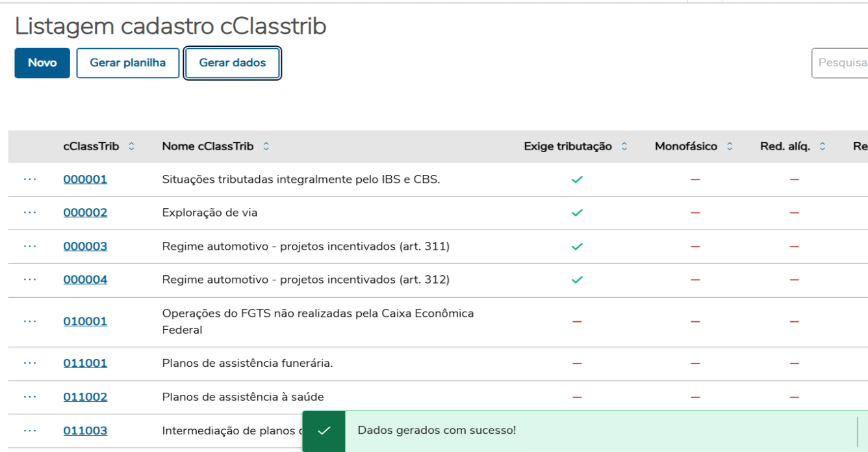Sort by cClassTrib column arrows
Screen dimensions: 868x452
pos(132,147)
